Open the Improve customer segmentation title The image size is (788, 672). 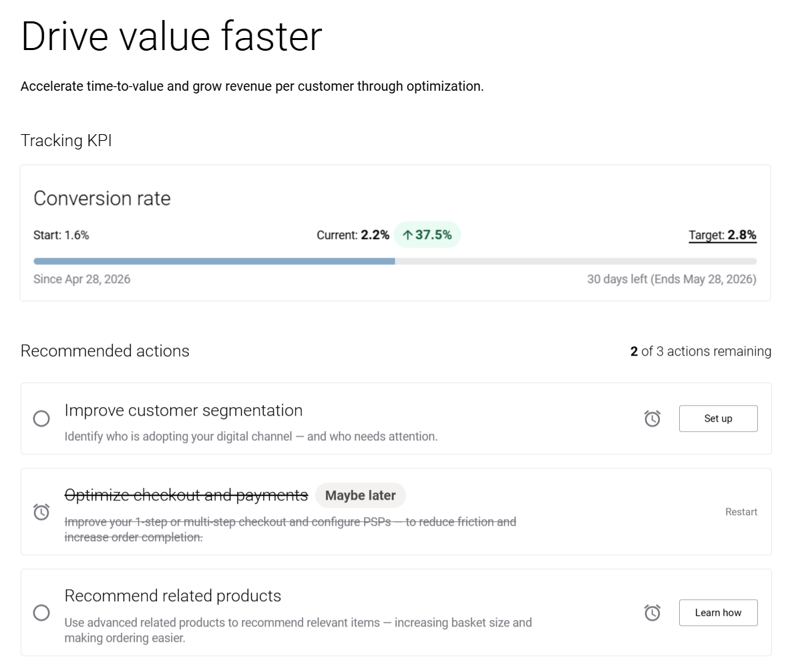tap(184, 410)
